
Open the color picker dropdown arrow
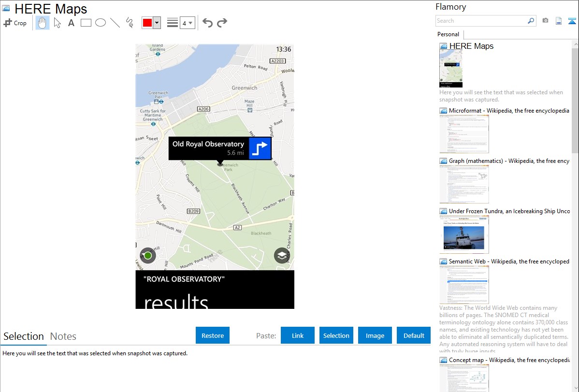[x=157, y=23]
